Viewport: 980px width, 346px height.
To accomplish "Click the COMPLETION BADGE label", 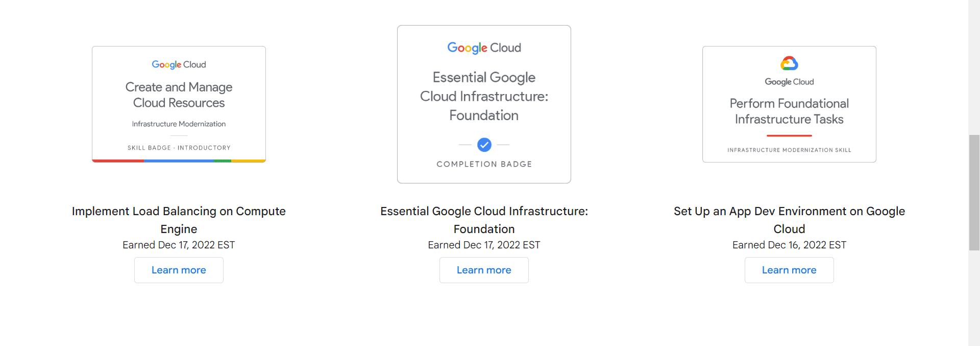I will [x=484, y=164].
